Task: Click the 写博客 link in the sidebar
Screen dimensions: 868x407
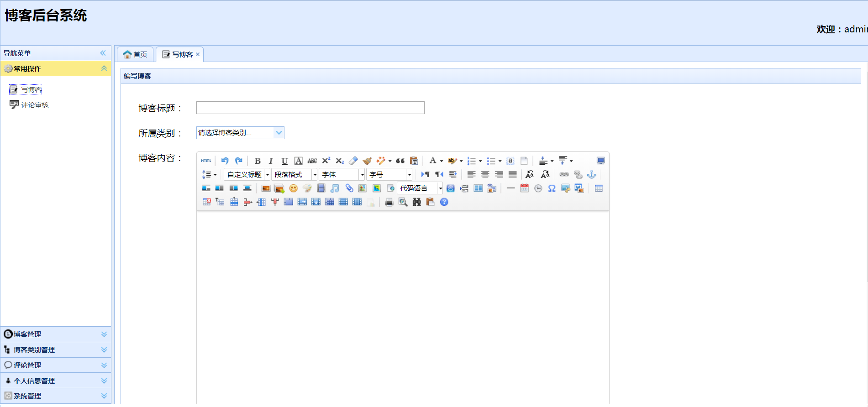Action: pyautogui.click(x=31, y=90)
